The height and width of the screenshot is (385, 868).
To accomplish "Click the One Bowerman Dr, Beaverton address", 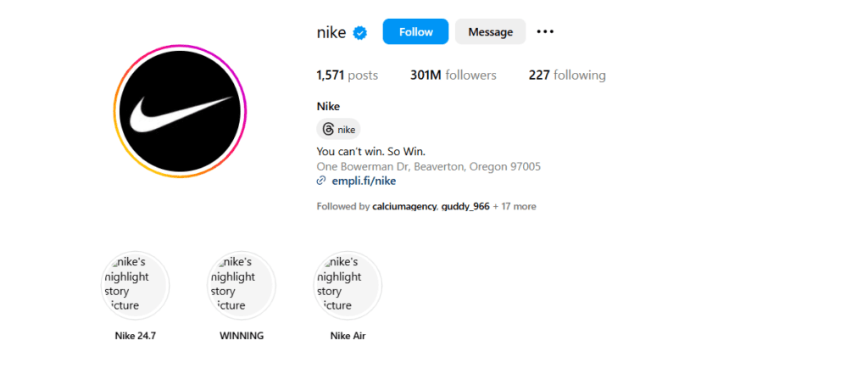I will [428, 166].
